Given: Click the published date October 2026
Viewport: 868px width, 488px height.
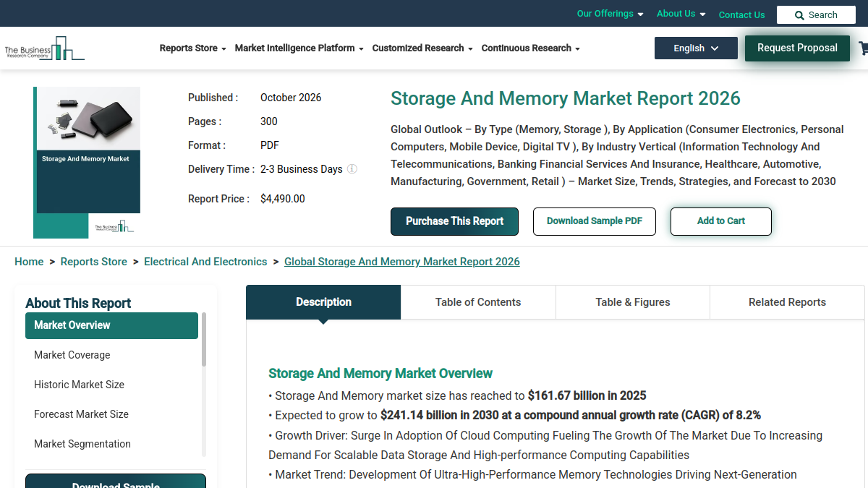Looking at the screenshot, I should [291, 98].
